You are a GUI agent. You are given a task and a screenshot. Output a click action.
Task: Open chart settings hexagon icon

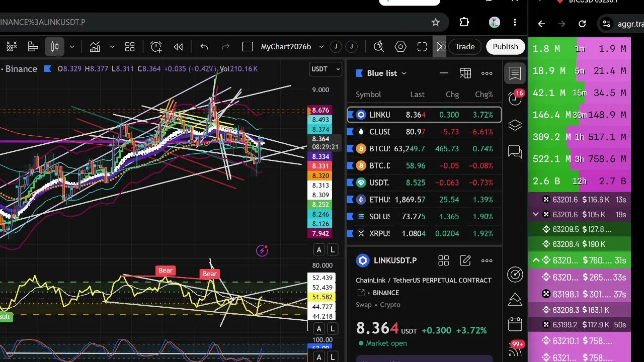point(400,47)
